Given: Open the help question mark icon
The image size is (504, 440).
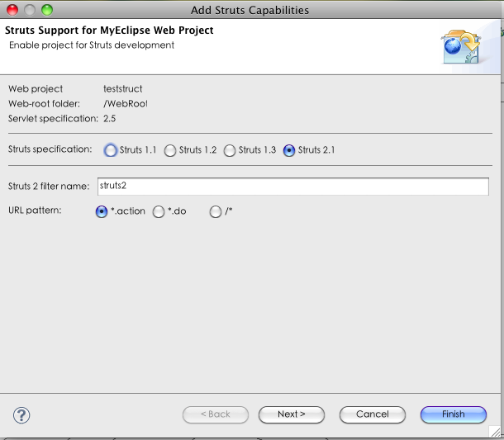Looking at the screenshot, I should pyautogui.click(x=21, y=415).
